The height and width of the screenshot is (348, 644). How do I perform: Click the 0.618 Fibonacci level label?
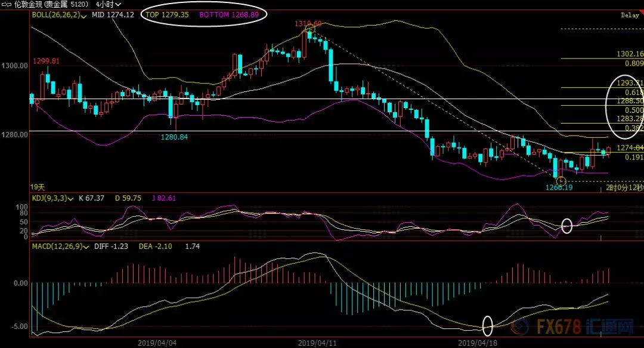point(633,93)
